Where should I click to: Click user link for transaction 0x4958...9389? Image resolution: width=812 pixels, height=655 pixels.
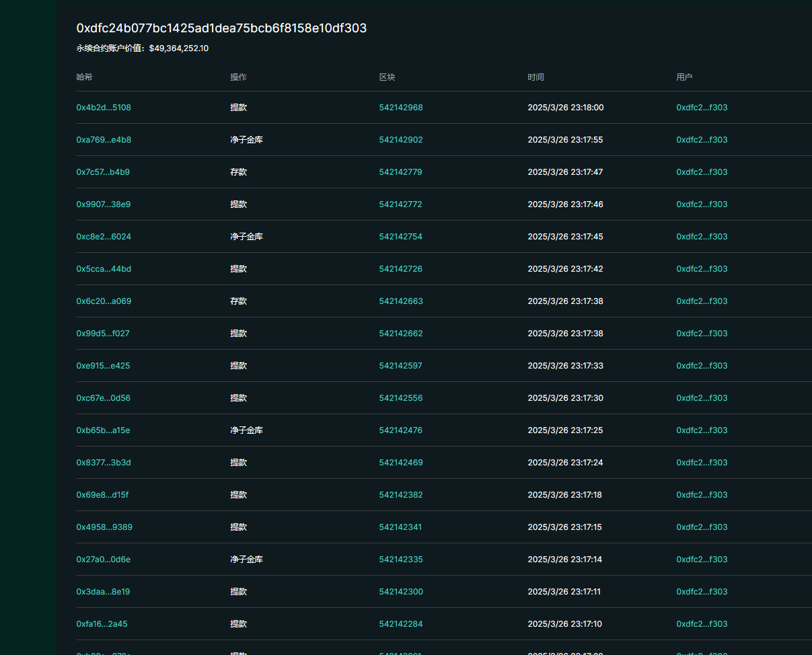pos(702,527)
